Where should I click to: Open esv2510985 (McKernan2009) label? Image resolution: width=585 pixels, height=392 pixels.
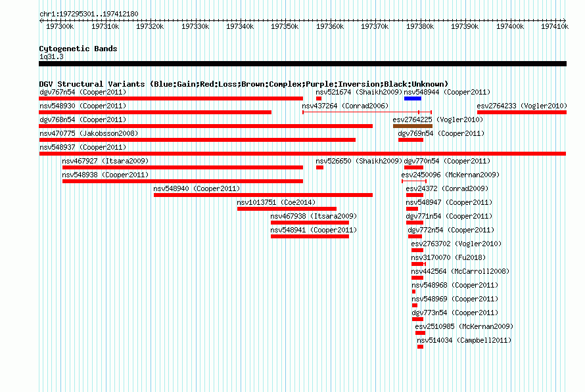(x=464, y=326)
